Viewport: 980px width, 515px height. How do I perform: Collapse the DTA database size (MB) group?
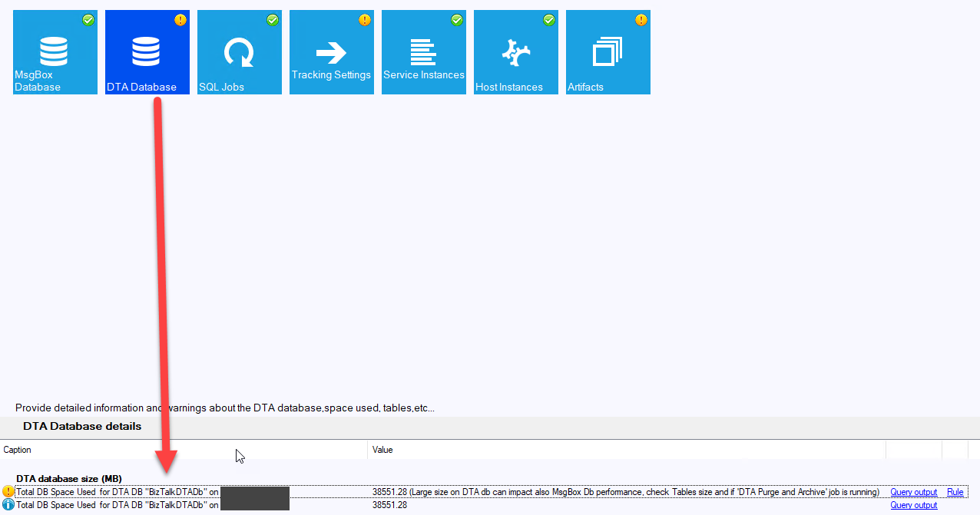[68, 479]
